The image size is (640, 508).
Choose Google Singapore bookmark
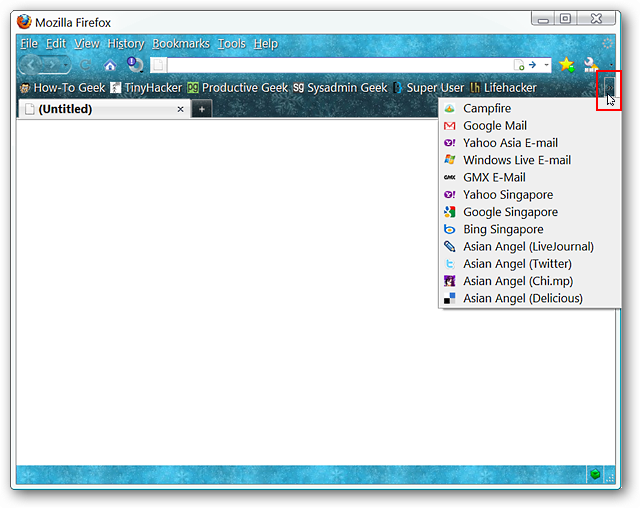click(530, 212)
